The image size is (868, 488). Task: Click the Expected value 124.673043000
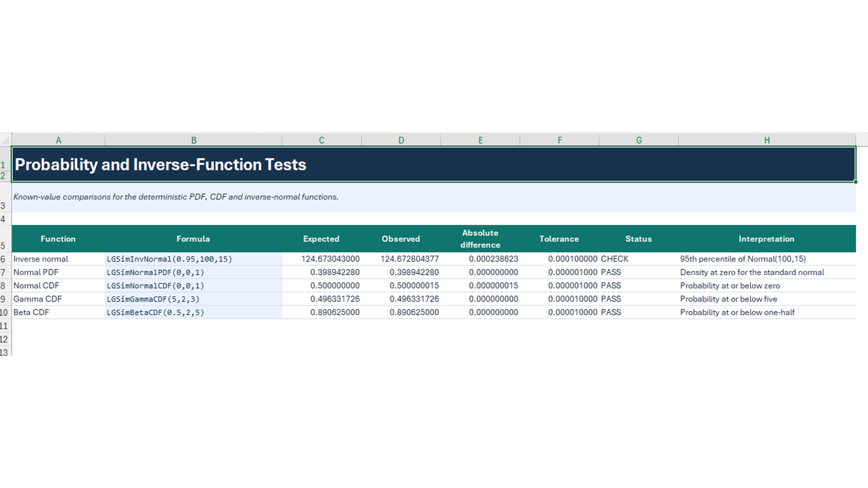tap(321, 259)
